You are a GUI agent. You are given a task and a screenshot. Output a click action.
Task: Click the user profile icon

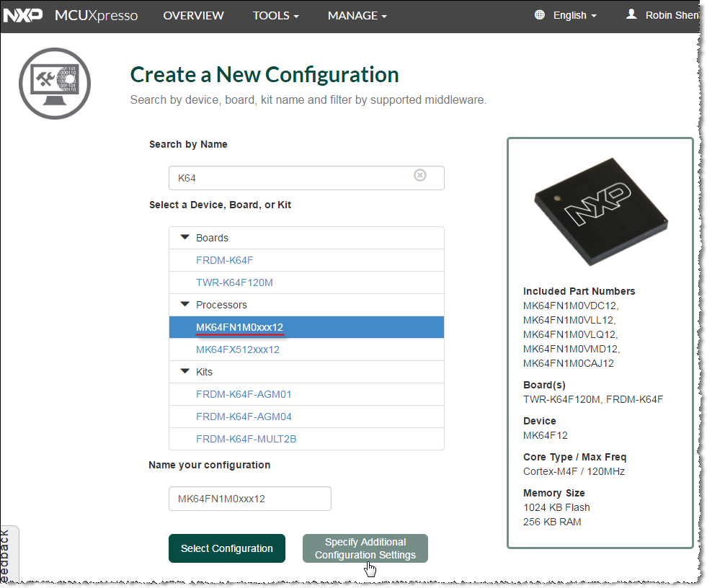click(632, 14)
